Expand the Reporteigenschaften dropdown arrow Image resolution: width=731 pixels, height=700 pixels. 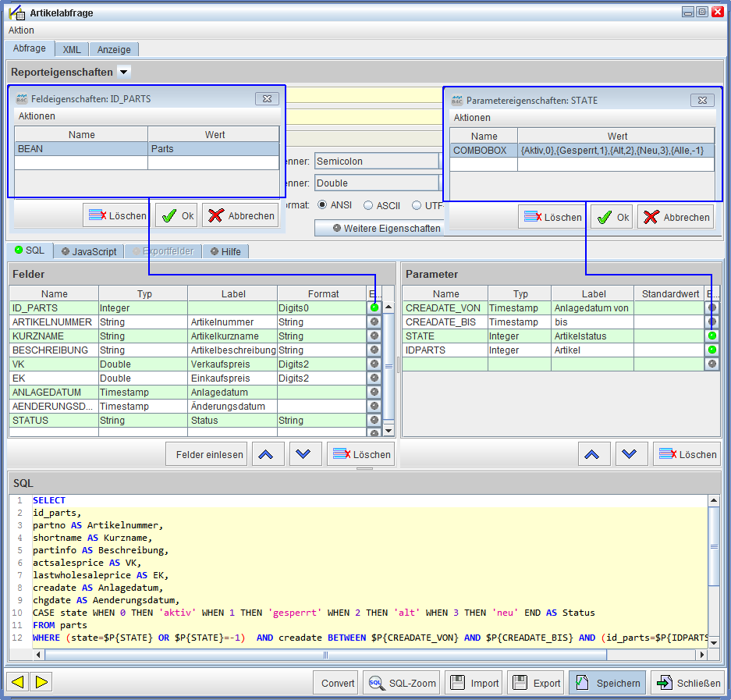(x=123, y=72)
